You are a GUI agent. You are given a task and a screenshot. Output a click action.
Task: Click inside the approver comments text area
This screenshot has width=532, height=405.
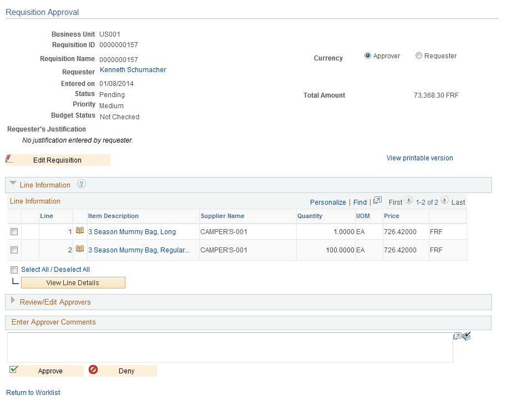pos(230,348)
